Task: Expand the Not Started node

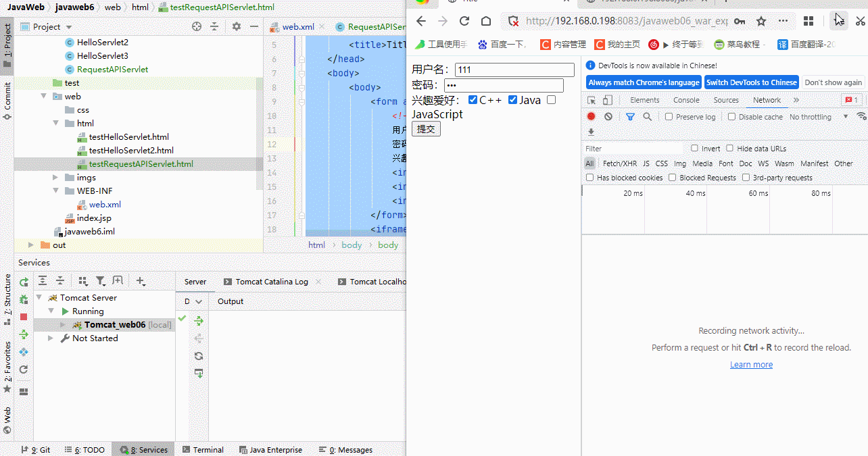Action: click(51, 338)
